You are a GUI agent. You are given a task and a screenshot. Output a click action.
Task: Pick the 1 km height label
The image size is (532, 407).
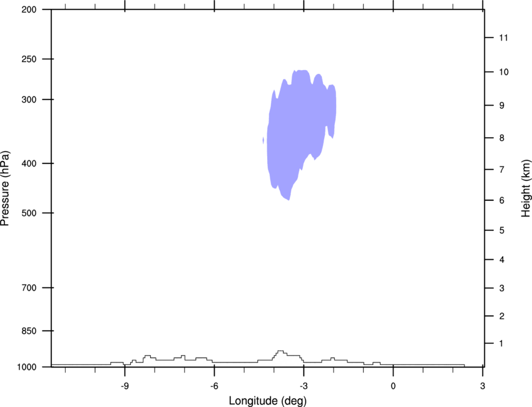coord(502,344)
